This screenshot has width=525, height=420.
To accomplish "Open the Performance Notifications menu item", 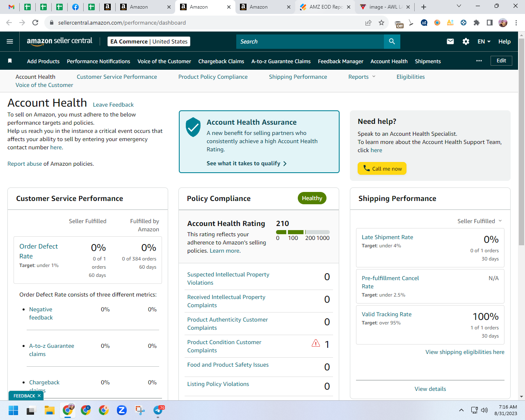I will tap(98, 61).
